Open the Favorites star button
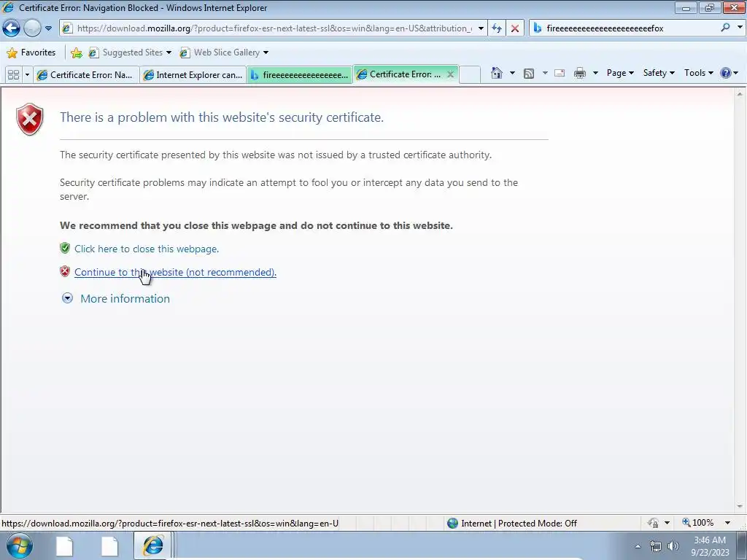 [31, 52]
